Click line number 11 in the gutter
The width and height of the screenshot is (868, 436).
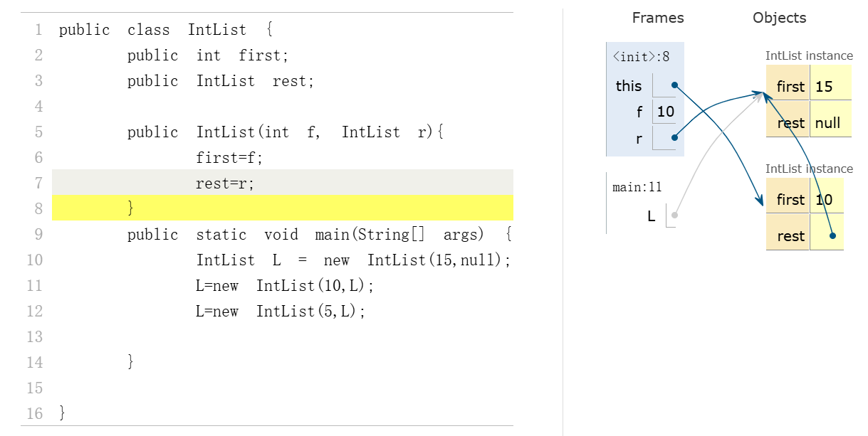point(35,285)
